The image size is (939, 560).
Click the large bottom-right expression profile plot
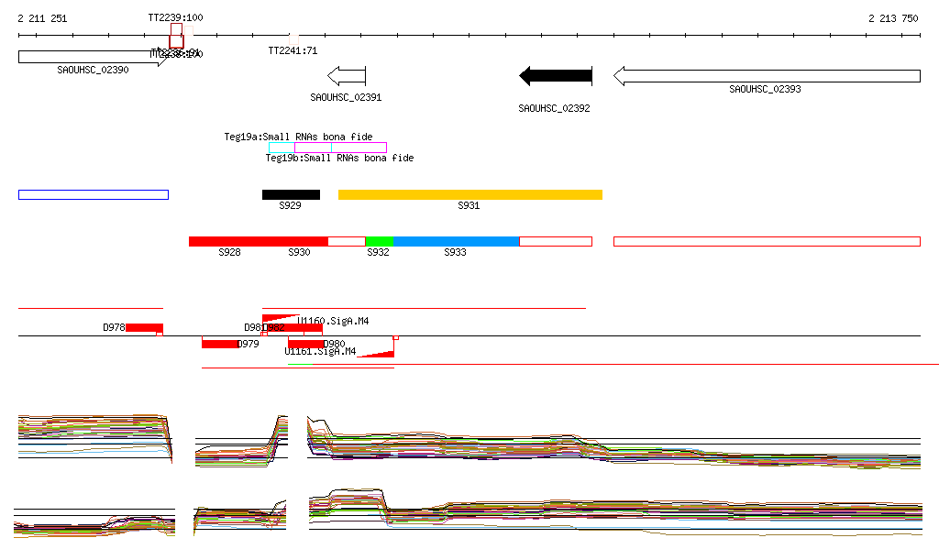[615, 511]
